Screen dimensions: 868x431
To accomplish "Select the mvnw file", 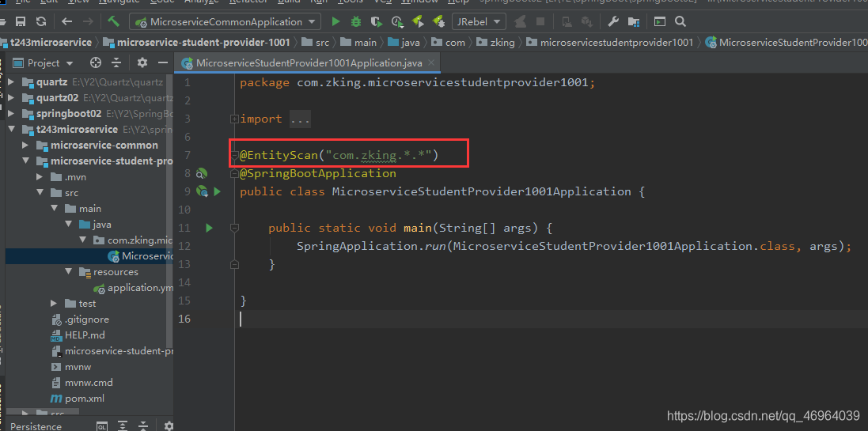I will [71, 366].
